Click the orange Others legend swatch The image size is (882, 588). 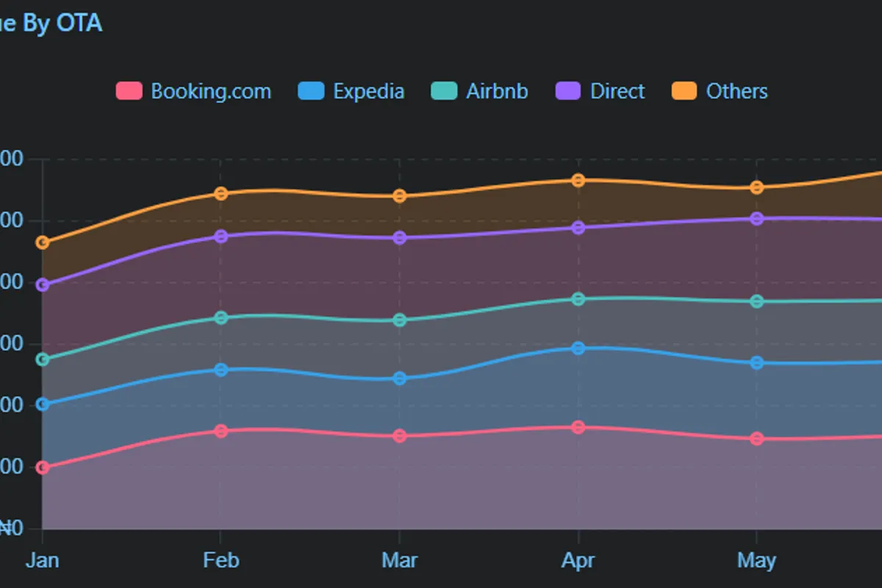(x=684, y=91)
